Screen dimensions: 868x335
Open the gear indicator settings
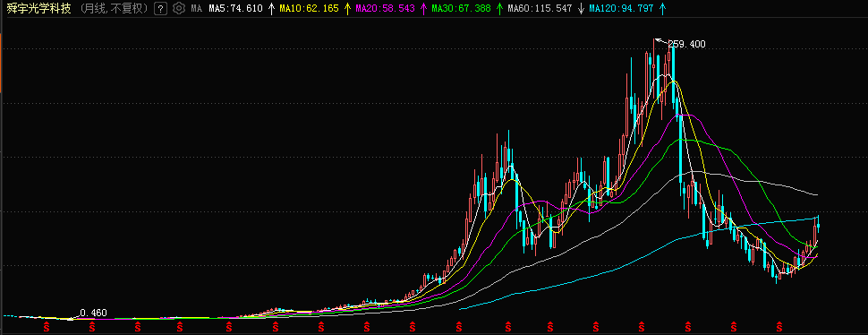point(178,8)
